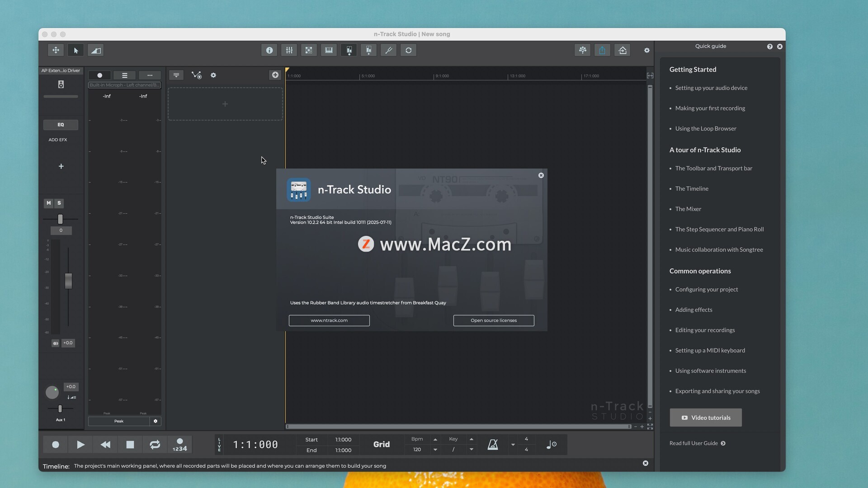Click the Open source licenses button
868x488 pixels.
[x=494, y=321]
